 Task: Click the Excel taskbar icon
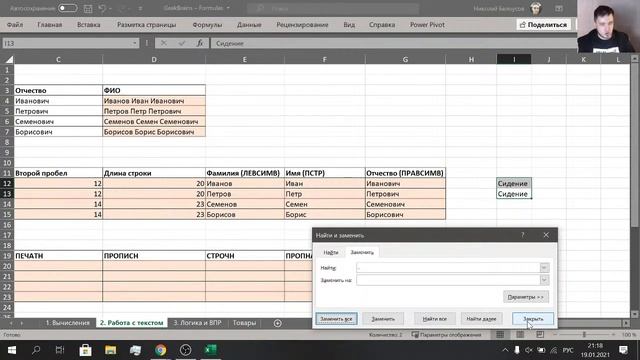pos(211,350)
